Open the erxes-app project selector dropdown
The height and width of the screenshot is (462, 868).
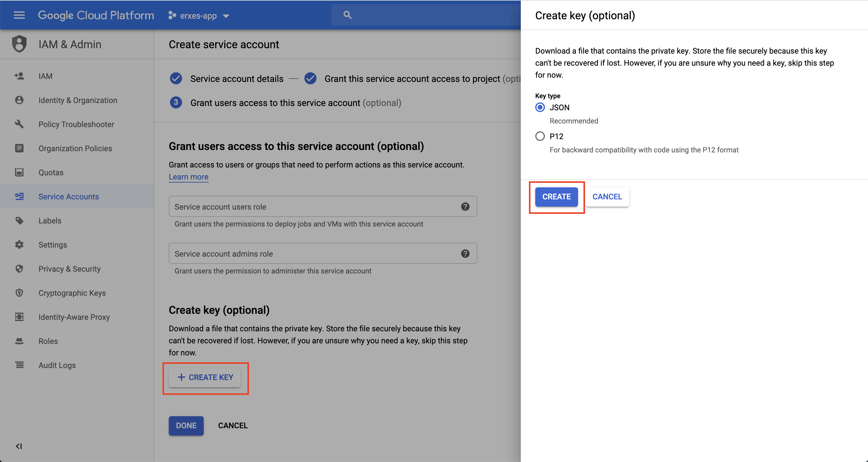[199, 15]
